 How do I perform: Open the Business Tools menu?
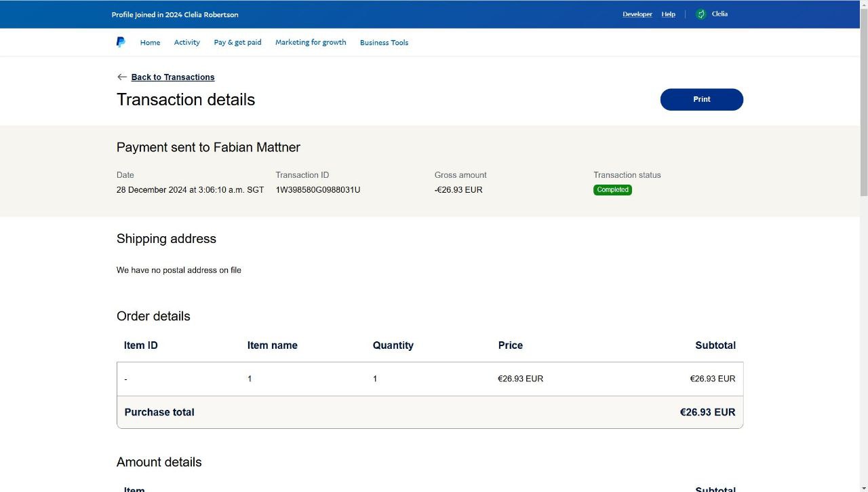[384, 43]
